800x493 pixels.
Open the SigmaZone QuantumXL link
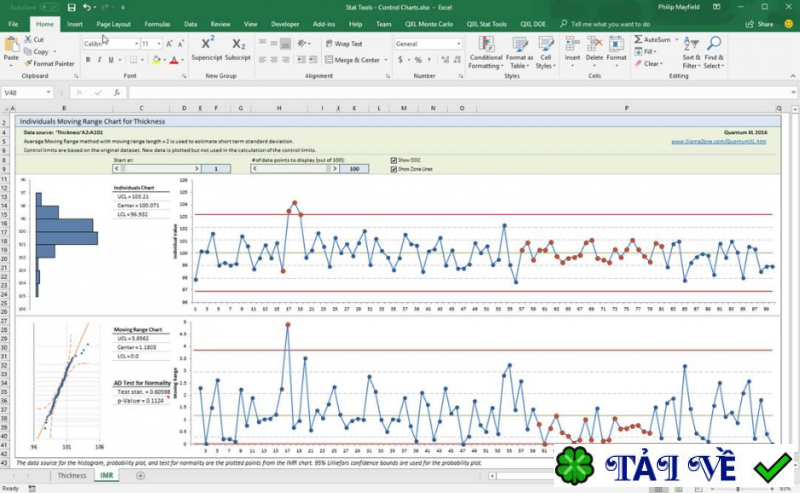click(x=718, y=141)
